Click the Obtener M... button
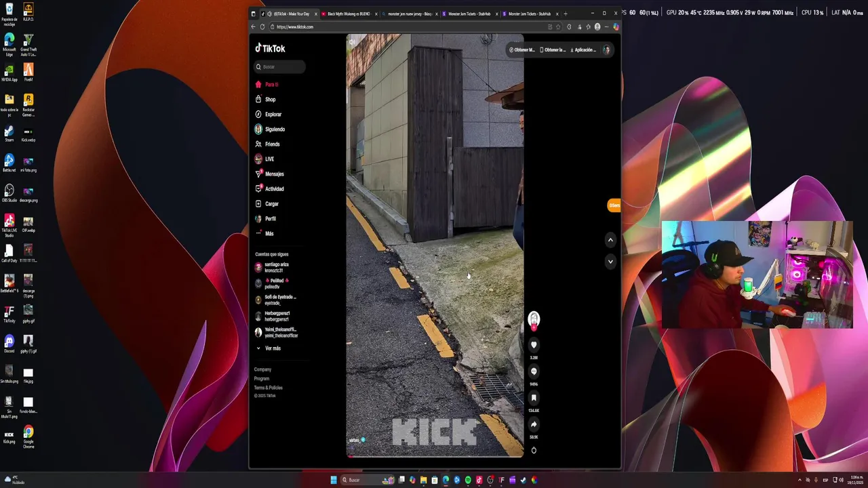The image size is (868, 488). click(x=522, y=49)
